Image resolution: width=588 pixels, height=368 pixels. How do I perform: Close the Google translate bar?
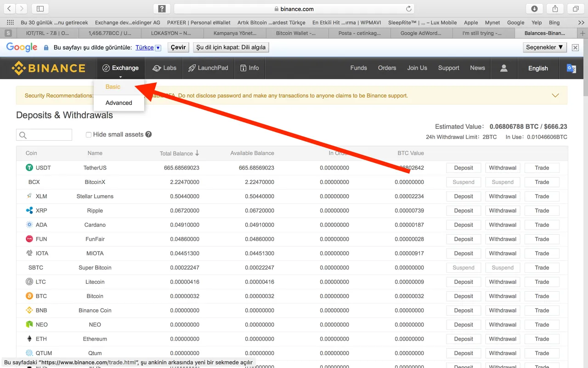575,47
